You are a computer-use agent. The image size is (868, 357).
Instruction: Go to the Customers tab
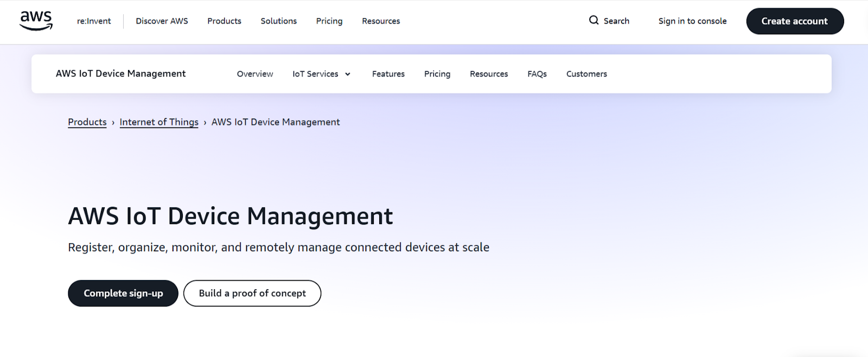click(x=586, y=74)
